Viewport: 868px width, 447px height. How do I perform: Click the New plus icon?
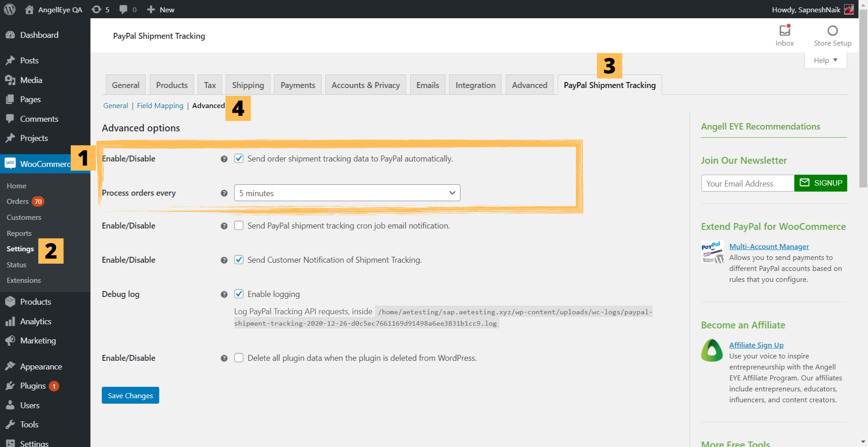point(151,10)
